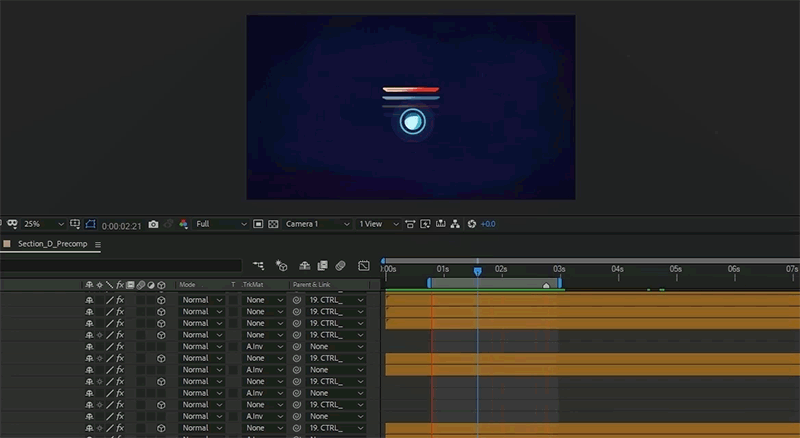
Task: Toggle 3D cube on topmost visible layer
Action: (x=161, y=300)
